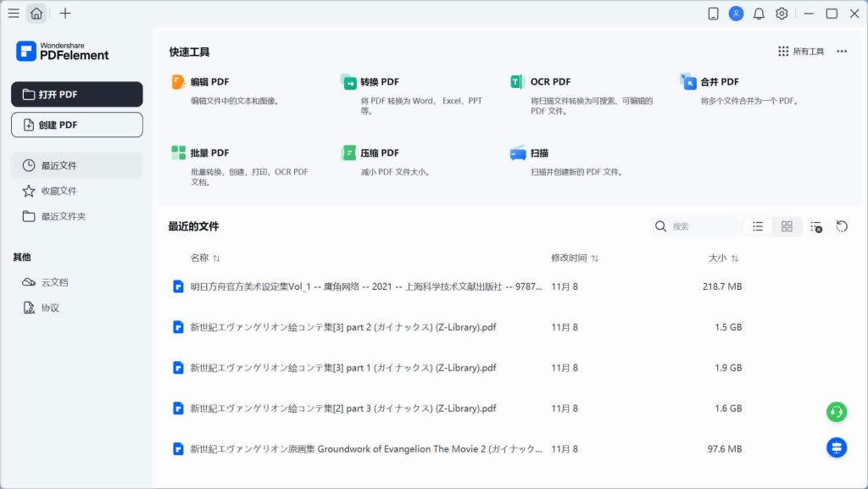Open the notification bell

(x=759, y=14)
